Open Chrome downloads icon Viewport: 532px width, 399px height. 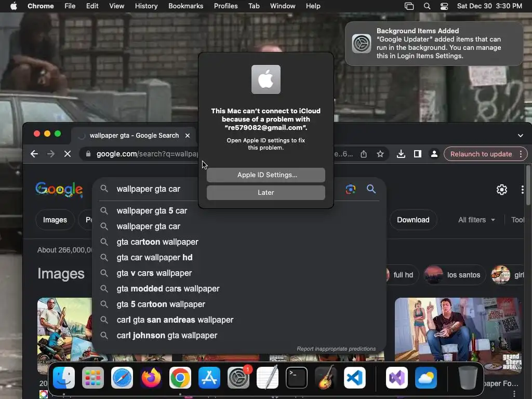pos(401,154)
